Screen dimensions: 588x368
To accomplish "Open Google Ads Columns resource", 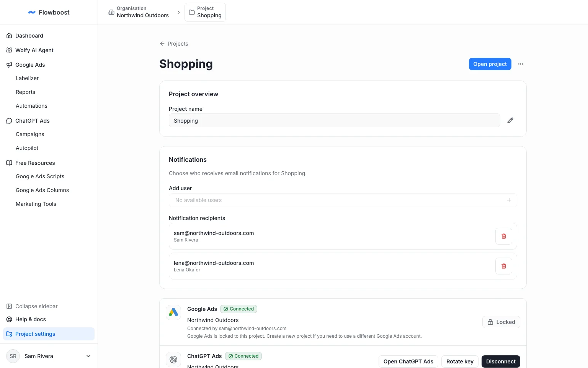I will click(x=42, y=190).
